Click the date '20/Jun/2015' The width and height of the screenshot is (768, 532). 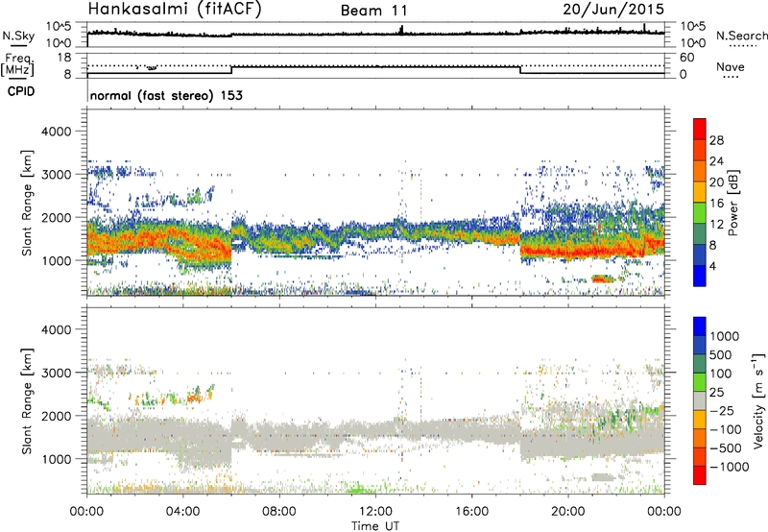(x=613, y=10)
